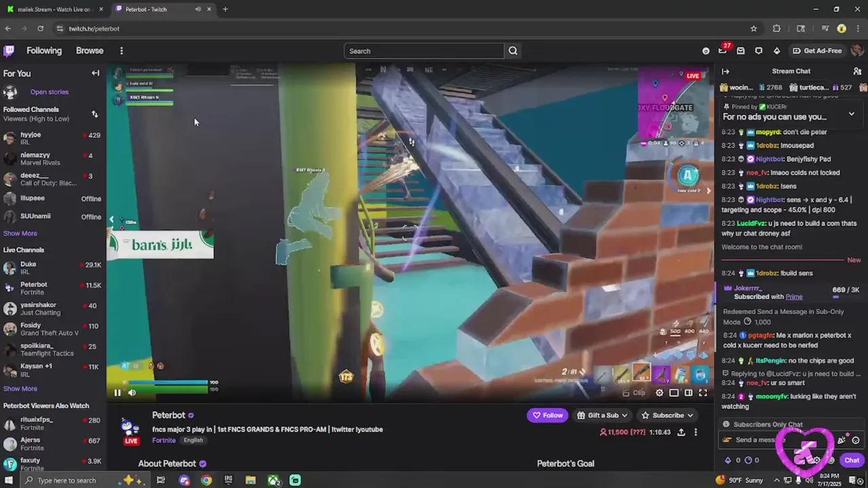
Task: Open a new browser tab
Action: tap(225, 9)
